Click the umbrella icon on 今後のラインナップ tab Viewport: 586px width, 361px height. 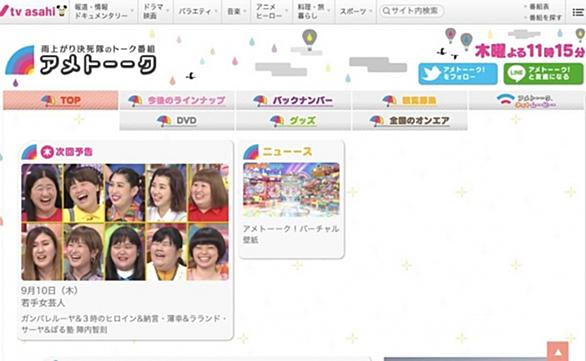point(135,101)
